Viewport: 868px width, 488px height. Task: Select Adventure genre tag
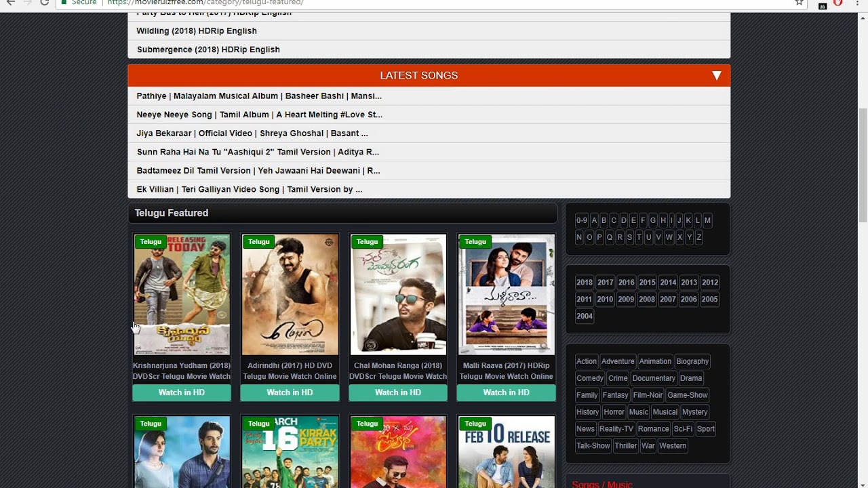click(618, 362)
